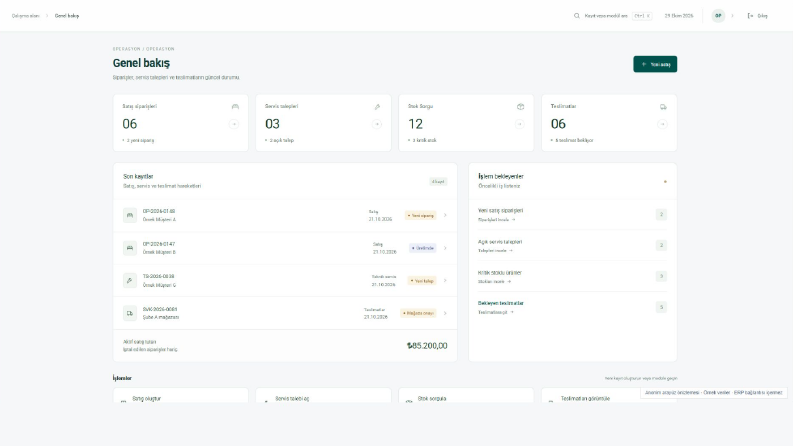The image size is (793, 446).
Task: Click the arrow circle on Servis talepleri card
Action: pos(377,124)
